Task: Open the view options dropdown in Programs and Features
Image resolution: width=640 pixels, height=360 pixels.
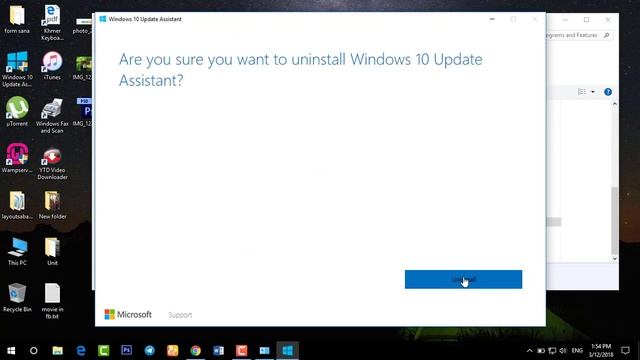Action: click(593, 92)
